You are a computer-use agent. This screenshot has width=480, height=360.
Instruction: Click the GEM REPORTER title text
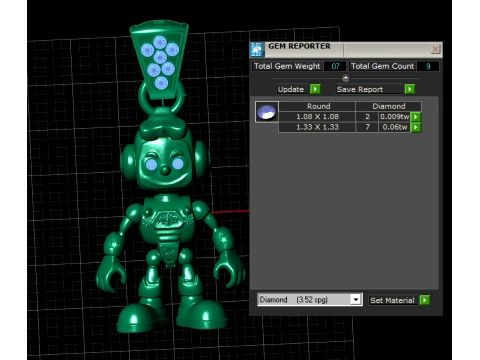coord(299,46)
